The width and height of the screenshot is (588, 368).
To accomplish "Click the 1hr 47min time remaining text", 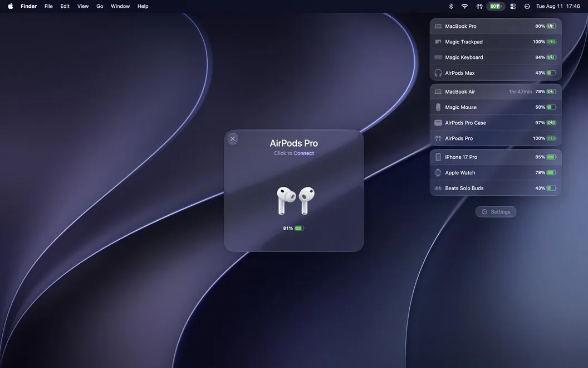I will pos(521,91).
